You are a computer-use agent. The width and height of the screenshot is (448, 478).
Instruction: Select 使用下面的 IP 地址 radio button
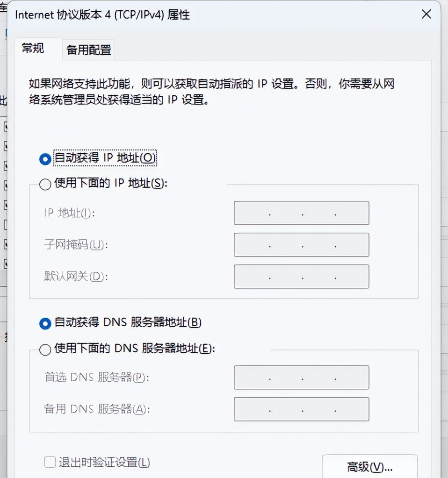tap(45, 184)
